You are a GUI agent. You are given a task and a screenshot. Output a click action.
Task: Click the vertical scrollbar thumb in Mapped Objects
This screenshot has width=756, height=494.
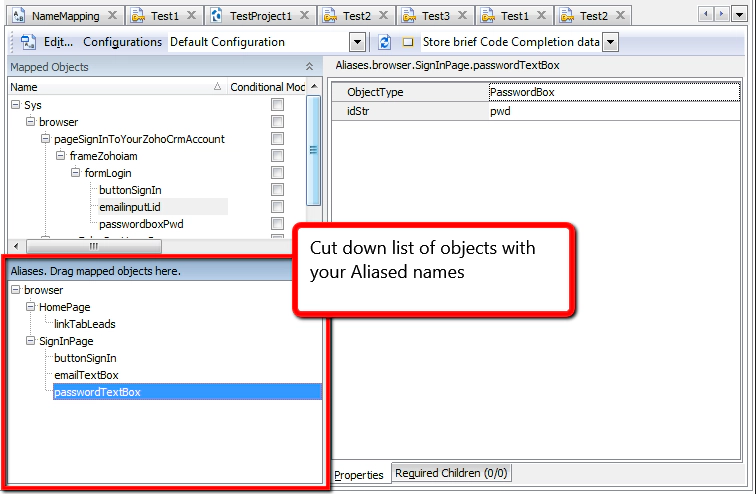(314, 150)
